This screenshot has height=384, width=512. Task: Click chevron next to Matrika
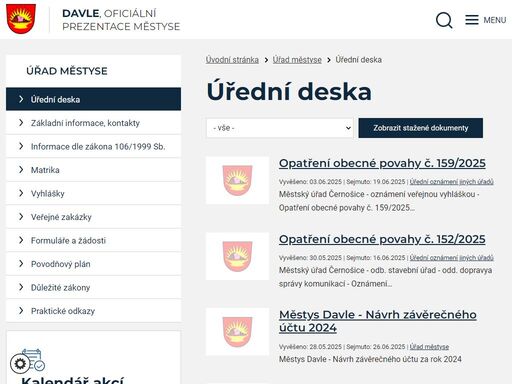pos(21,170)
